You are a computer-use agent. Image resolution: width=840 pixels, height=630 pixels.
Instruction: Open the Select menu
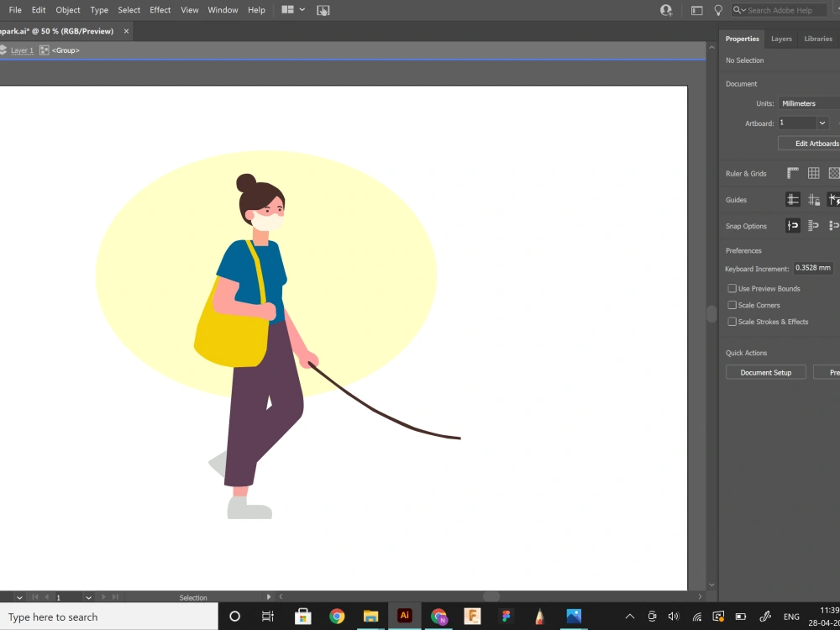pos(129,9)
